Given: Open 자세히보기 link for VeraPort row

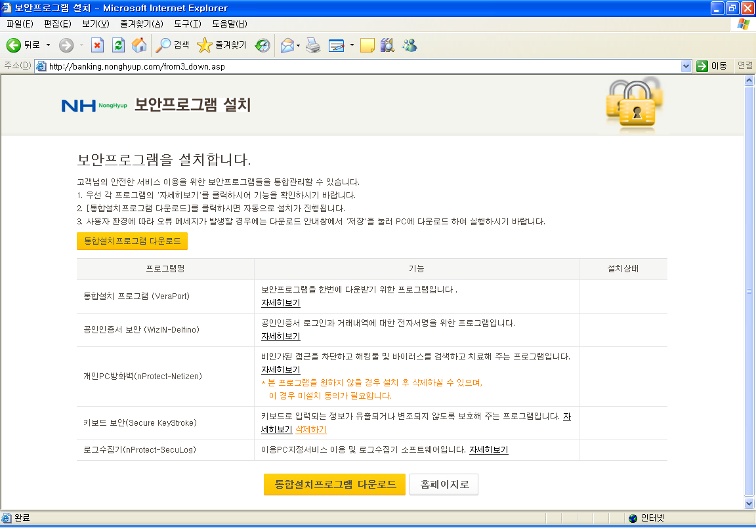Looking at the screenshot, I should (x=281, y=303).
